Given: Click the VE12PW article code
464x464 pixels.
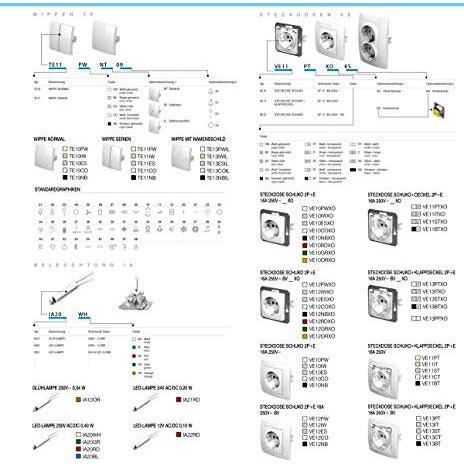Looking at the screenshot, I should coord(319,419).
